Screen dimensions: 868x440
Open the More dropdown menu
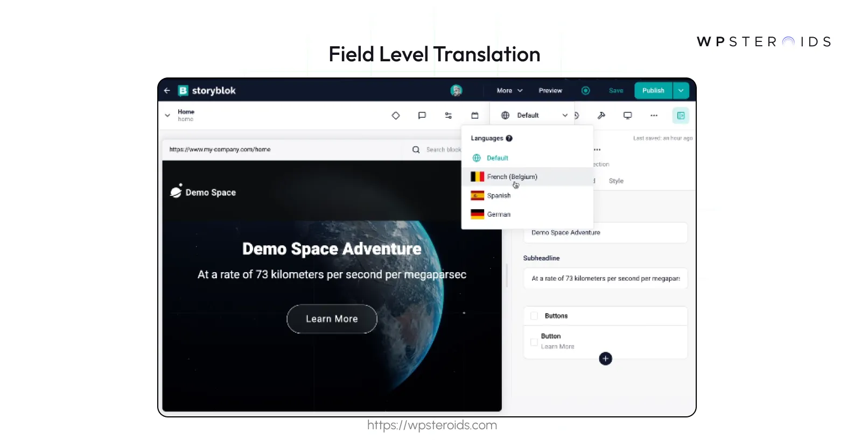(x=509, y=90)
